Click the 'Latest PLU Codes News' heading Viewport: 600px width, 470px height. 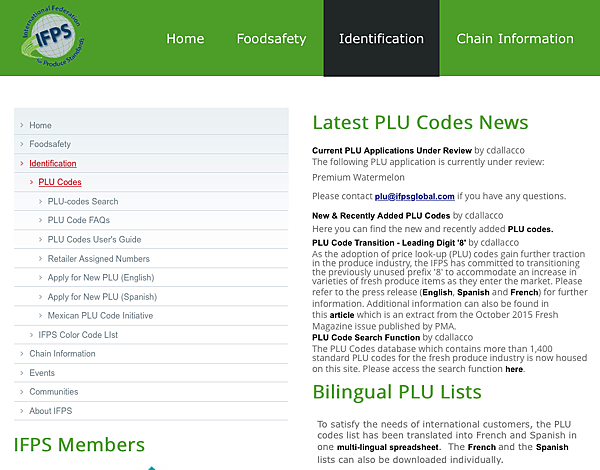tap(420, 123)
